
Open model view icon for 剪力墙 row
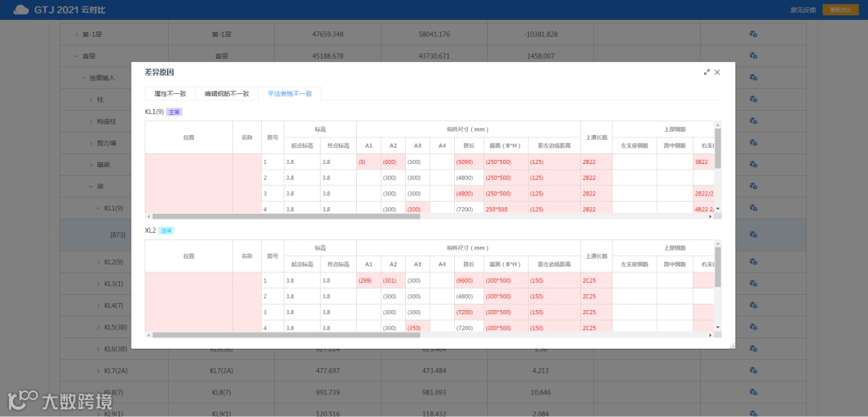tap(753, 143)
